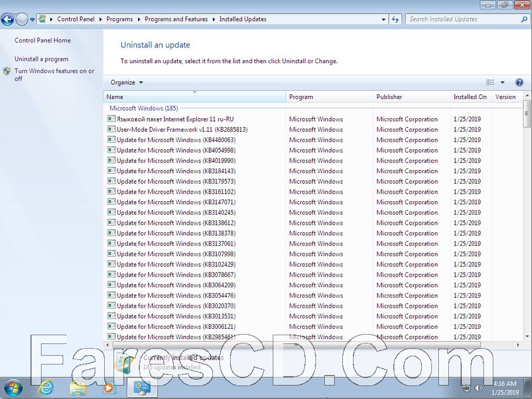The width and height of the screenshot is (532, 399).
Task: Click the update icon beside KB3102429
Action: click(111, 264)
